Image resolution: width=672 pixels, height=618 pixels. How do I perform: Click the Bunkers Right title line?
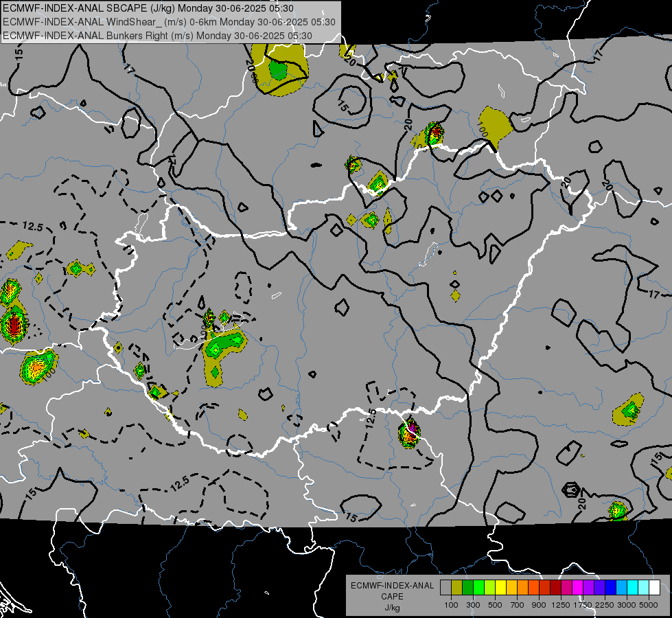click(x=157, y=36)
